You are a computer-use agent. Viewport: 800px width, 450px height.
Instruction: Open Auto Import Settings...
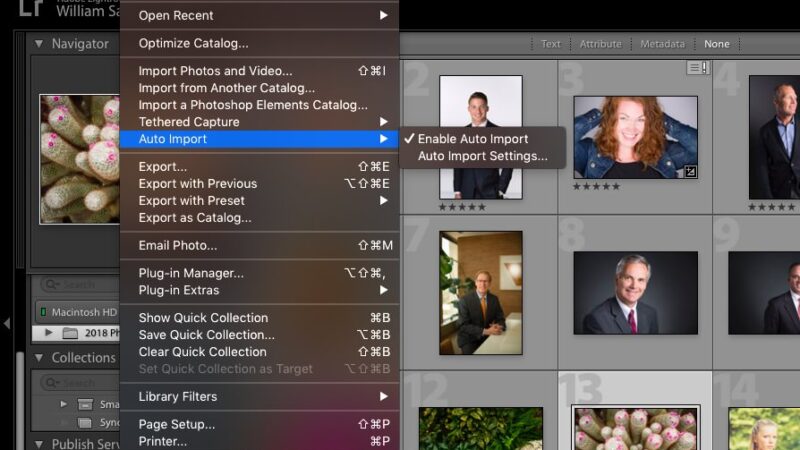coord(482,156)
